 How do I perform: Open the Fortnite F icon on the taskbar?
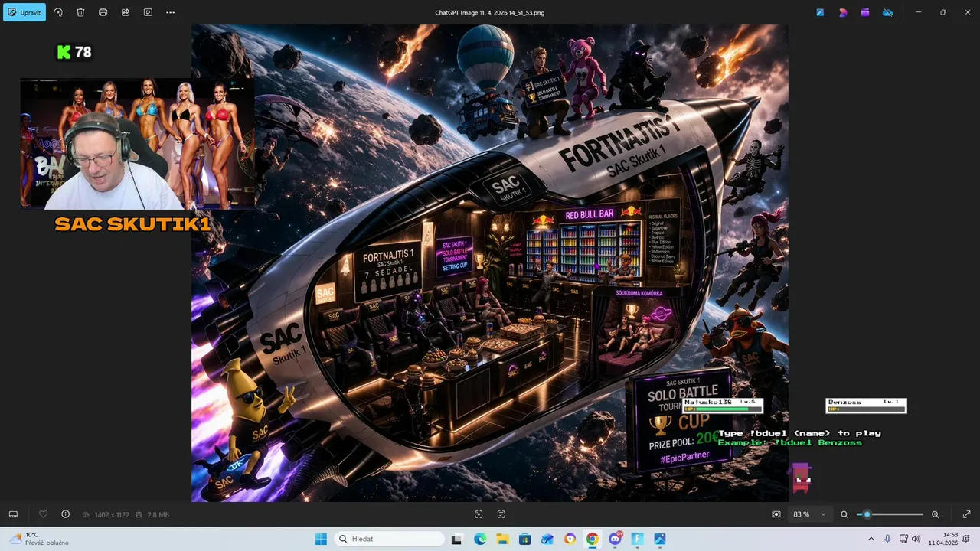[x=637, y=539]
